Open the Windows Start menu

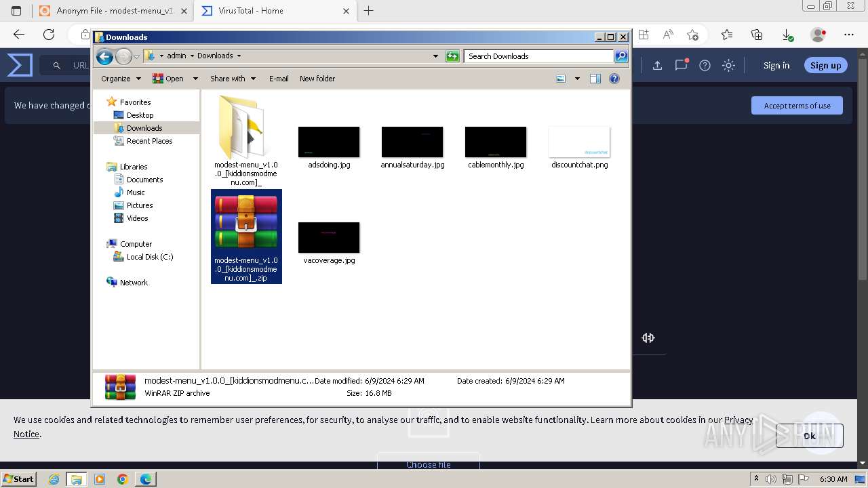[x=18, y=479]
